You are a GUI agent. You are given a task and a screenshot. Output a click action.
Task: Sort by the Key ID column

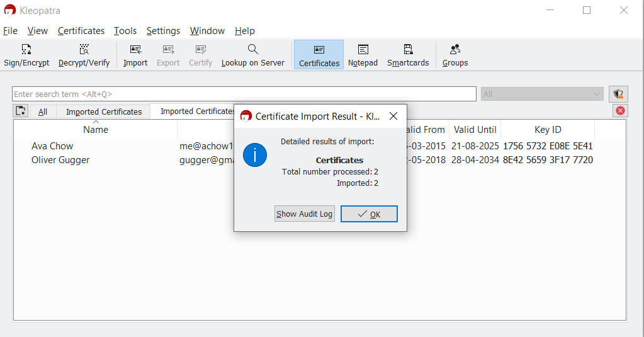(548, 130)
